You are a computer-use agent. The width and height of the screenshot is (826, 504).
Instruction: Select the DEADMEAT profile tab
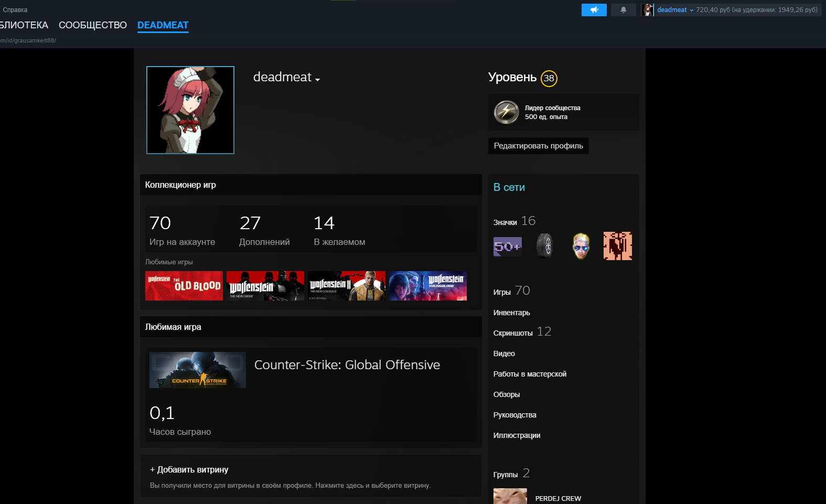pyautogui.click(x=163, y=25)
